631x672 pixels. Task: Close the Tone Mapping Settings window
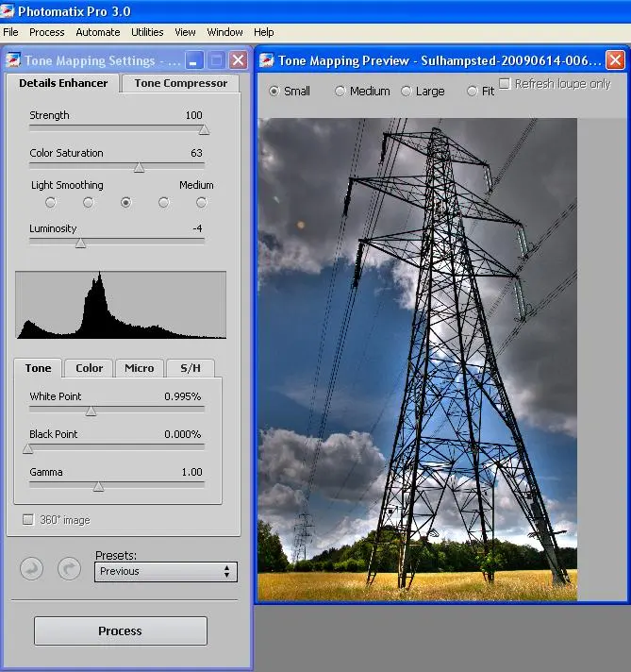[x=239, y=60]
